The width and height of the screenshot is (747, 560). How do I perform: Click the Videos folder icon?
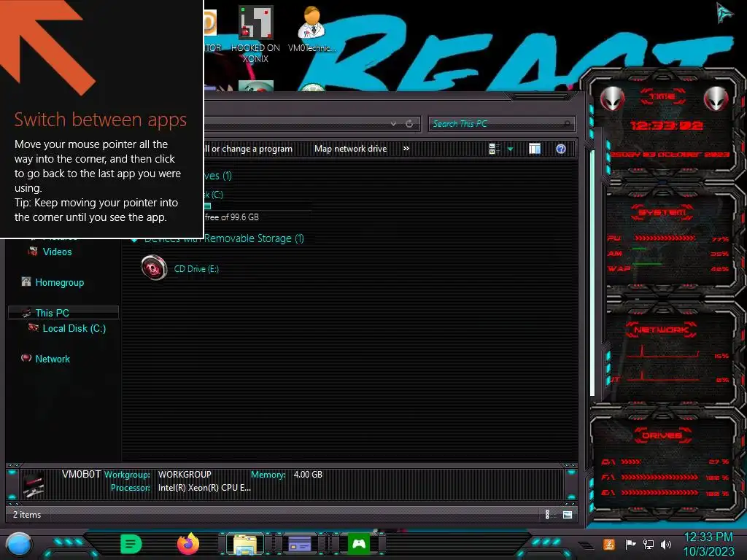coord(33,252)
